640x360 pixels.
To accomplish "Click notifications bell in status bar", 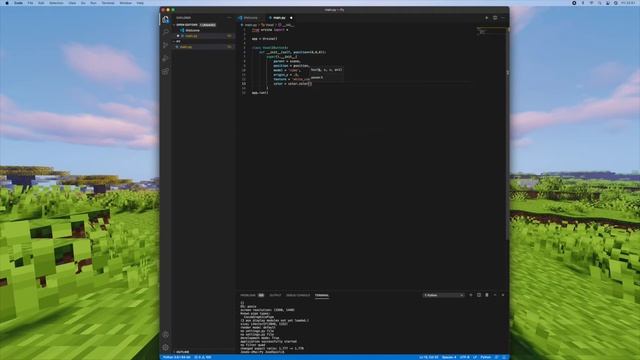I will coord(504,357).
